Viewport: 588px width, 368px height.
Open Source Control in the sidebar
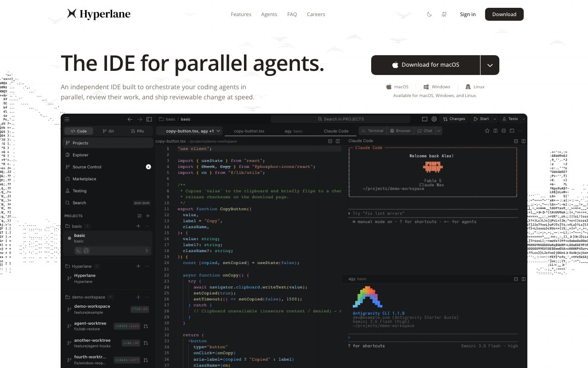pyautogui.click(x=108, y=167)
